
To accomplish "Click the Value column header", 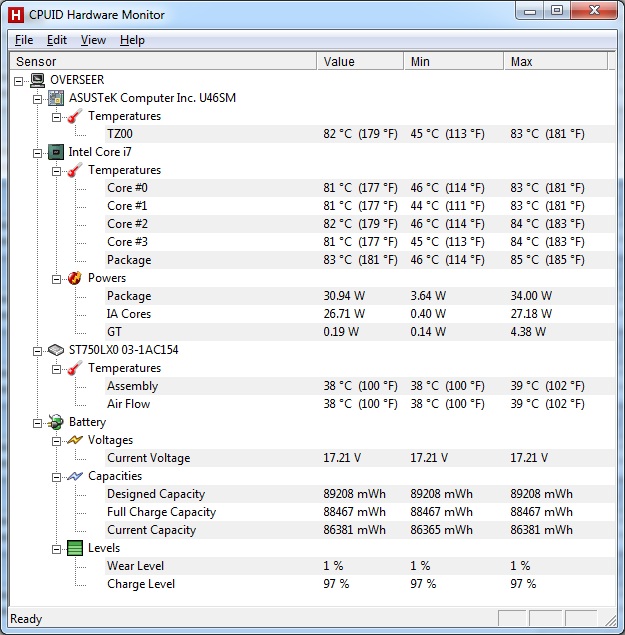I will coord(360,62).
